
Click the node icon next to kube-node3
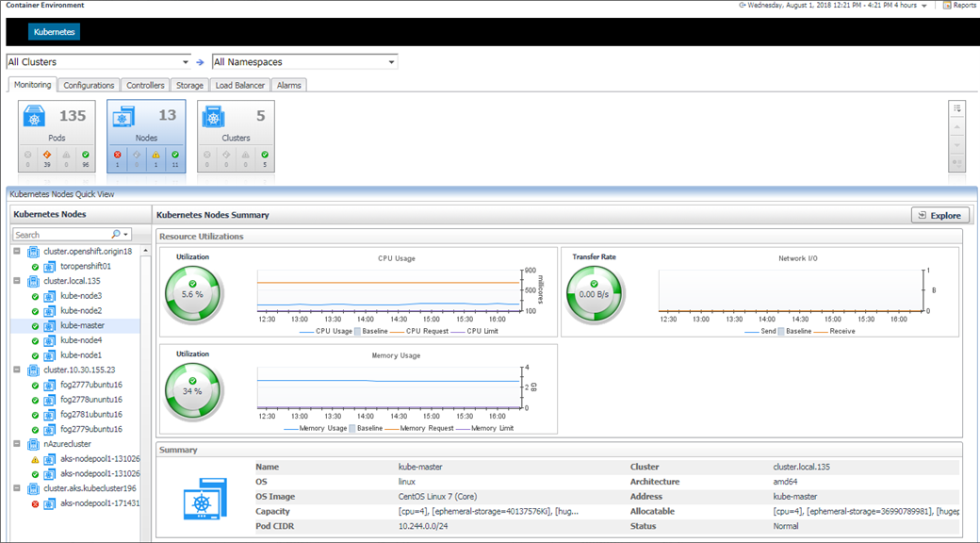point(49,296)
